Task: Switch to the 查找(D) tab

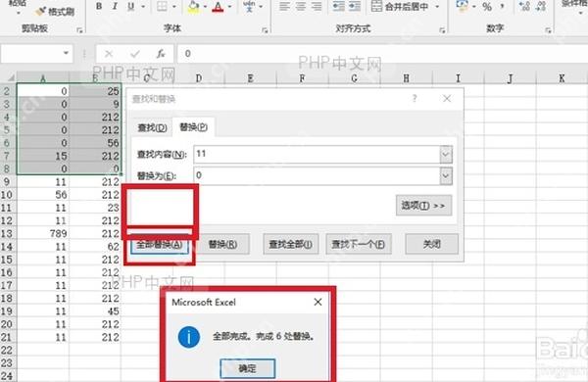Action: [x=152, y=128]
